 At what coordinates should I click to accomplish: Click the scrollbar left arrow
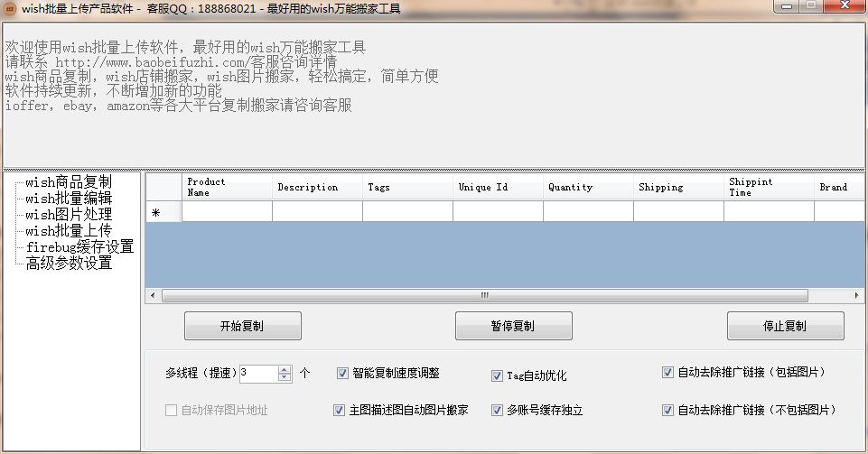pyautogui.click(x=153, y=295)
